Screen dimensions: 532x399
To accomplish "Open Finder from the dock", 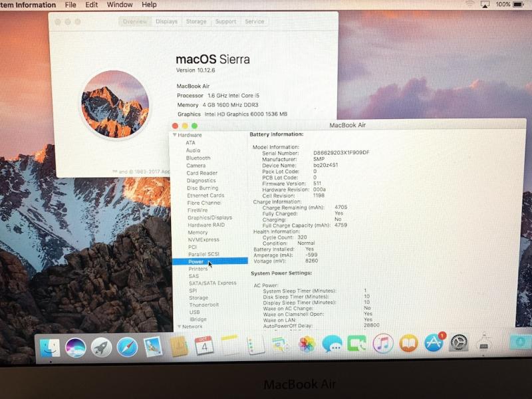I will click(x=50, y=346).
